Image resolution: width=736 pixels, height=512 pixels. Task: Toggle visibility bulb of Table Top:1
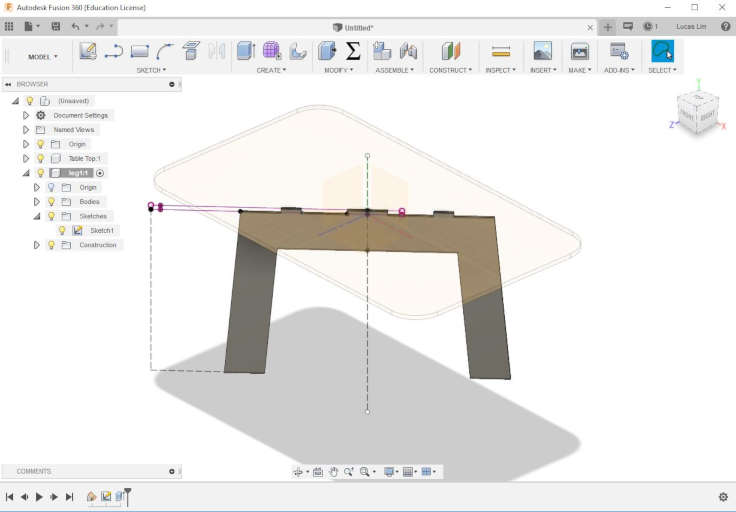41,159
